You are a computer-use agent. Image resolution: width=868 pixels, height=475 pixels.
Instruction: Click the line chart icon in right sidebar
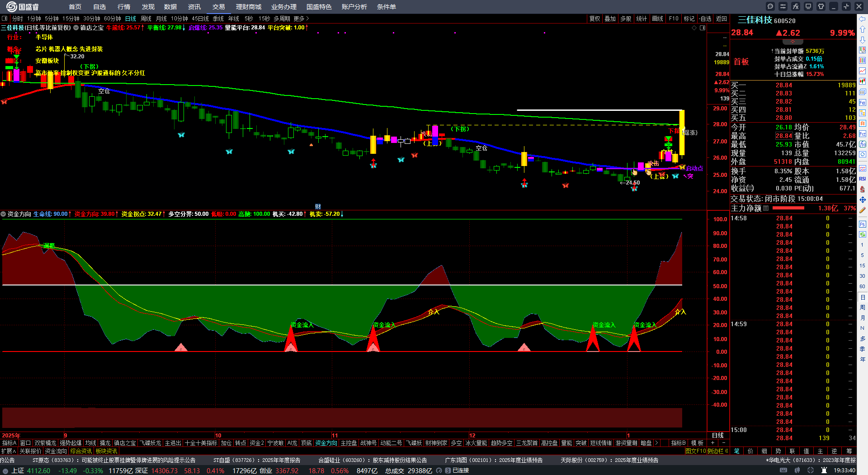(x=862, y=71)
